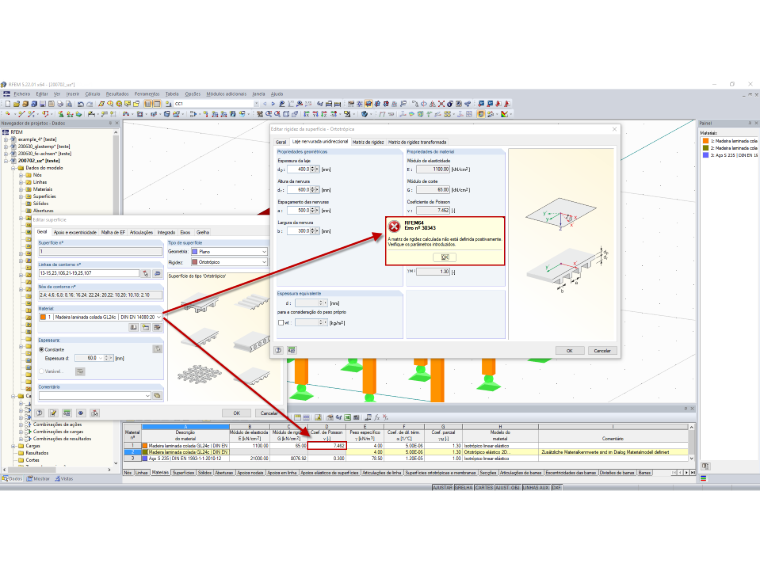Open the Resultados menu

click(117, 94)
